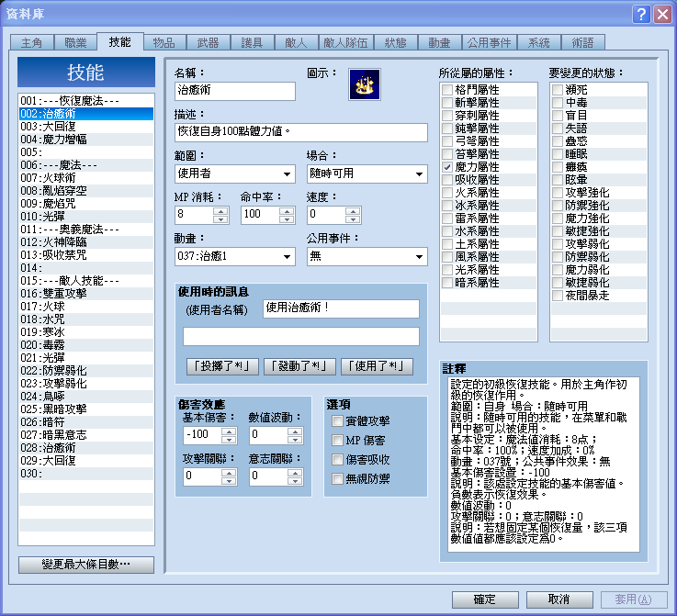Select skill 008:亂焰穿空 in list
Screen dimensions: 677x616
pyautogui.click(x=86, y=191)
